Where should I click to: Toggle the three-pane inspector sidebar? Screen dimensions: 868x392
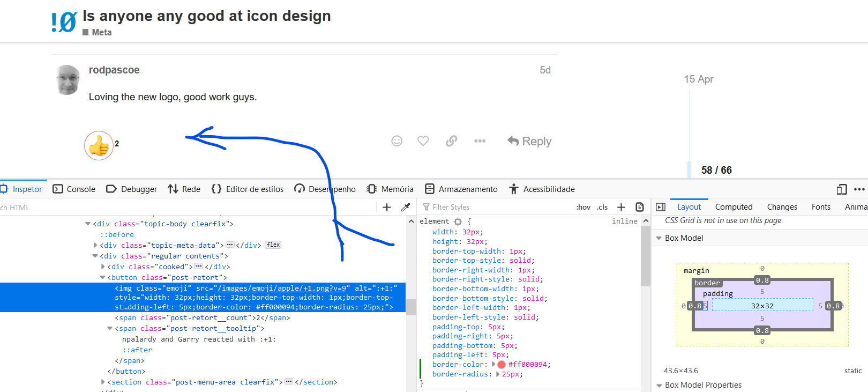point(661,207)
